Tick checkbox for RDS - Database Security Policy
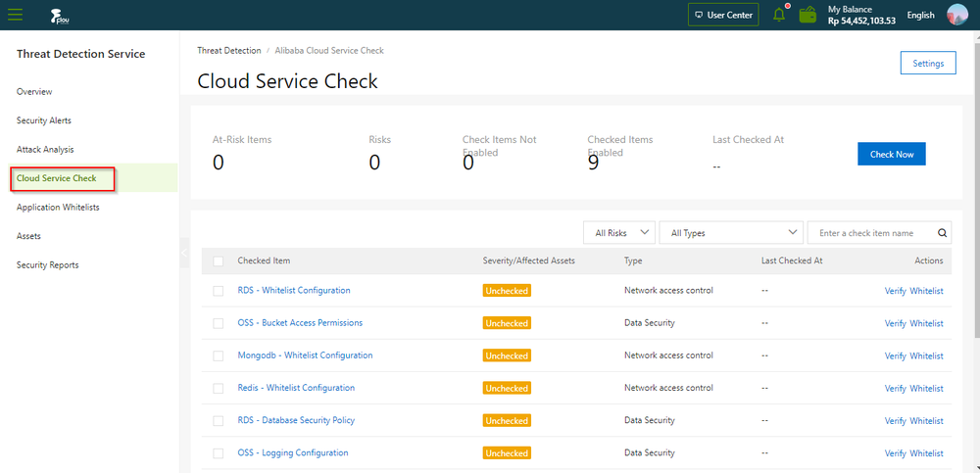The width and height of the screenshot is (980, 473). click(219, 421)
